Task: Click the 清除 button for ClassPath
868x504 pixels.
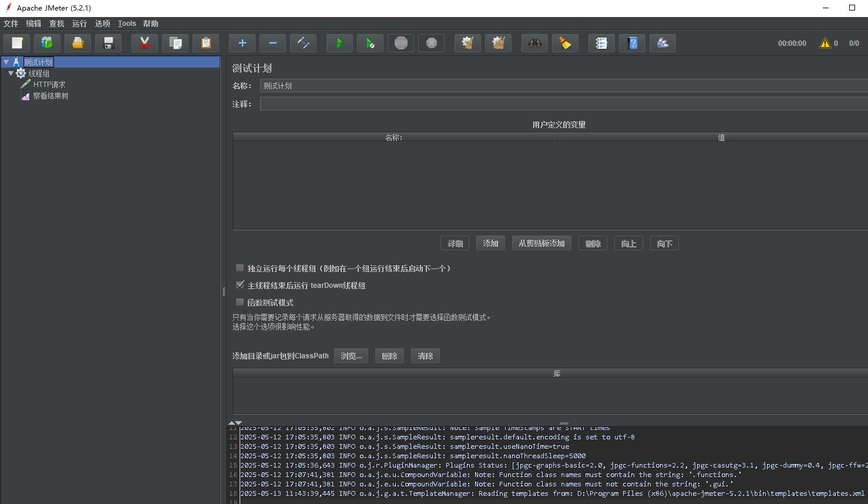Action: click(425, 356)
